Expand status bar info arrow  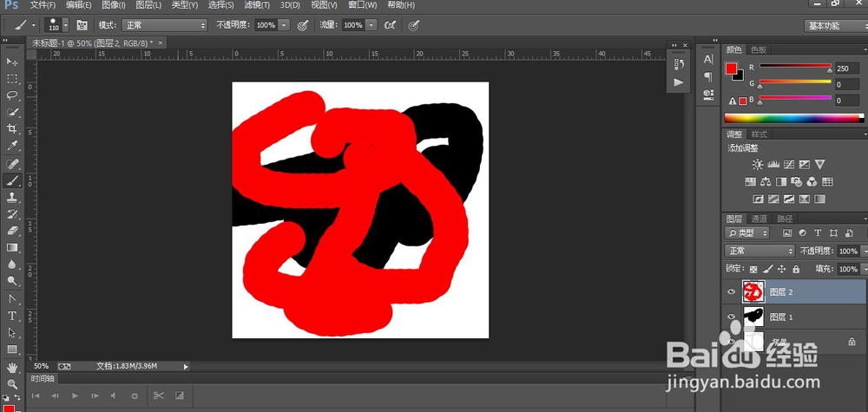(186, 366)
